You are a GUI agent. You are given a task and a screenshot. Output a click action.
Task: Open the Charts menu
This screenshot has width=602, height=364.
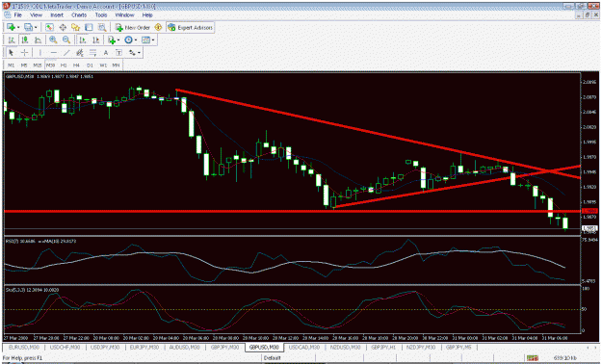click(79, 15)
